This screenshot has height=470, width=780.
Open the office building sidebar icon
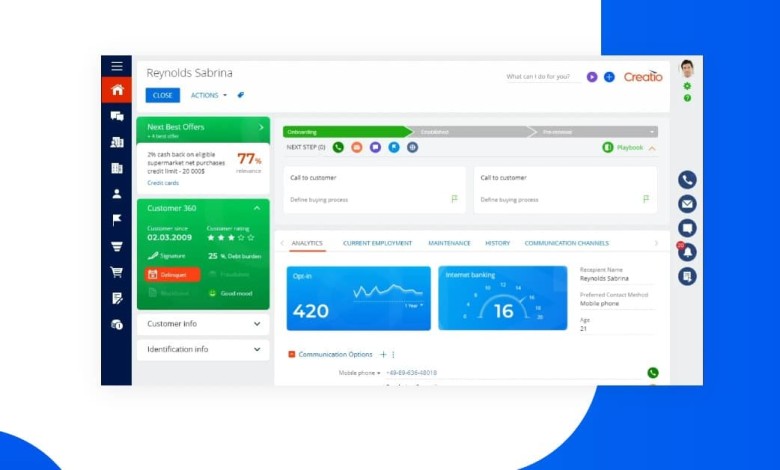[x=117, y=168]
